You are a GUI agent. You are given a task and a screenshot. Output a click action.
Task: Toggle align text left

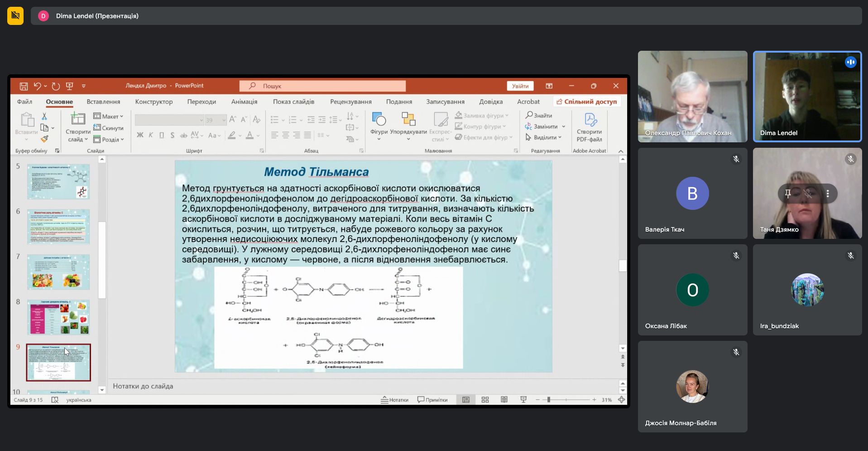(x=274, y=135)
